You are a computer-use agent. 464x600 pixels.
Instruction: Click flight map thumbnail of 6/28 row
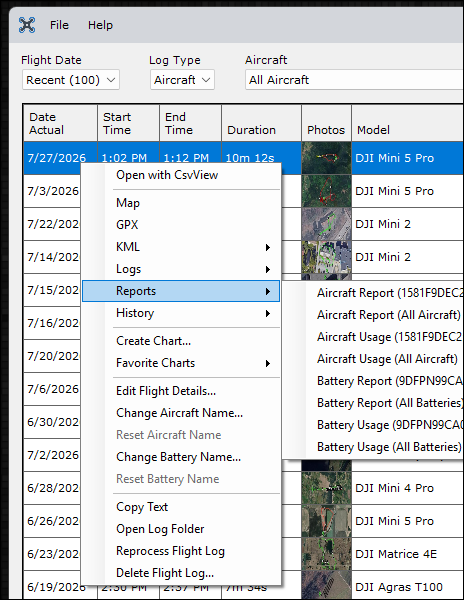(x=326, y=488)
